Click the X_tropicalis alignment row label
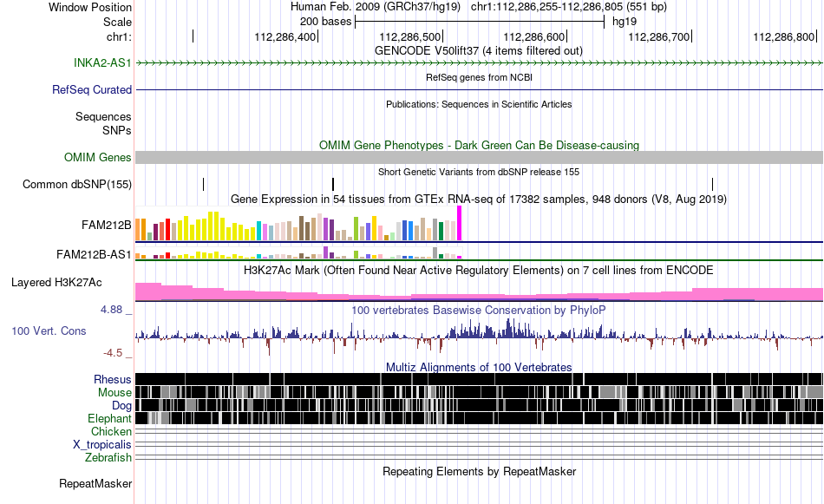This screenshot has width=824, height=504. [x=102, y=445]
